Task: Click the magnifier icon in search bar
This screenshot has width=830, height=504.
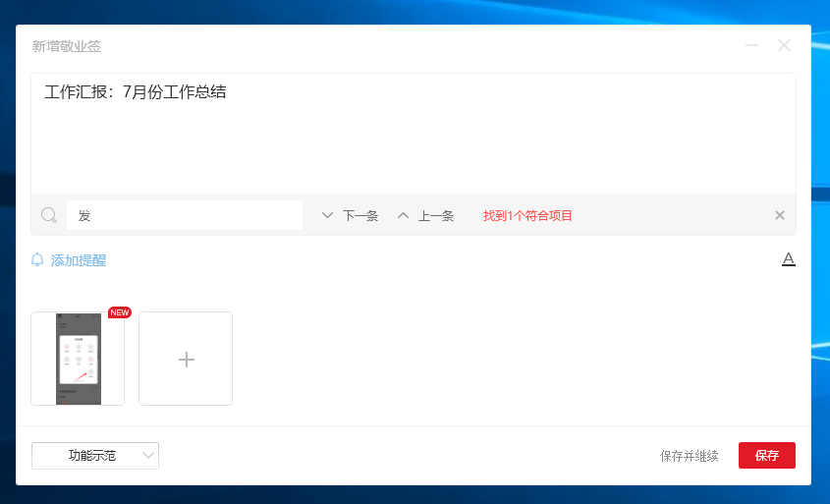Action: click(x=49, y=215)
